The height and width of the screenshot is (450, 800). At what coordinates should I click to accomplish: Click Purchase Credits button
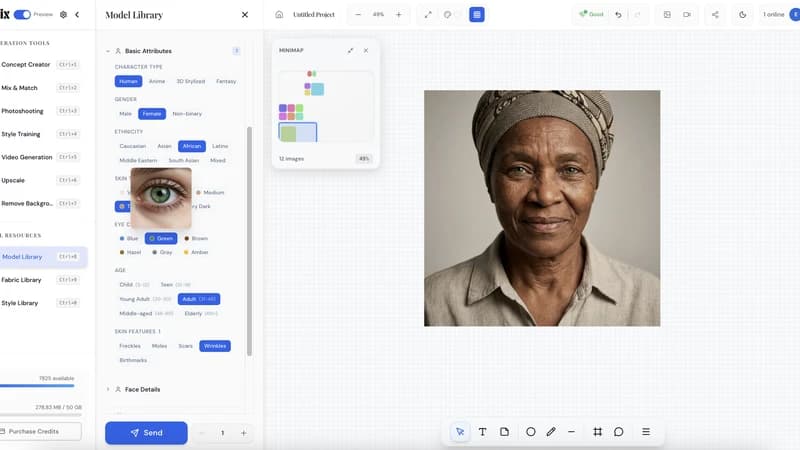tap(40, 431)
